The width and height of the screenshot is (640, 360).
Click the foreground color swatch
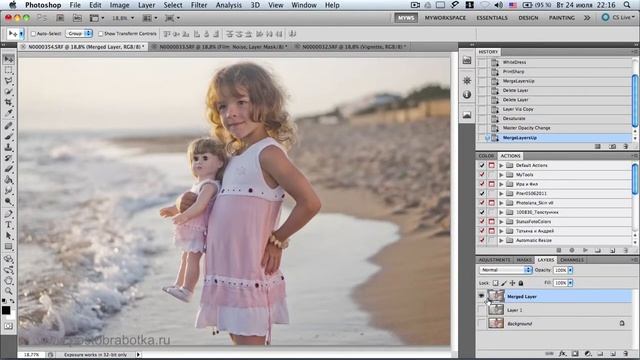click(x=6, y=310)
